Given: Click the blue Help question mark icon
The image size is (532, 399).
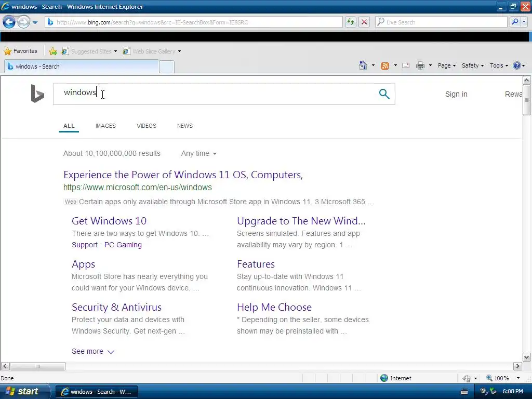Looking at the screenshot, I should pyautogui.click(x=517, y=65).
